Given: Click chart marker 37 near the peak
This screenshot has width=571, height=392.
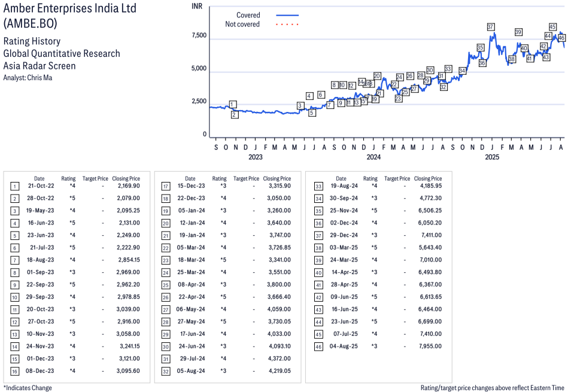Looking at the screenshot, I should [x=491, y=27].
